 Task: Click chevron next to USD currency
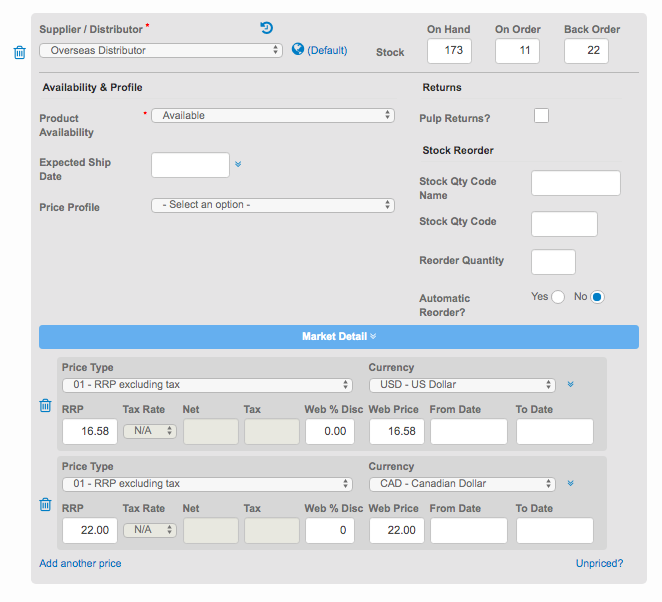570,384
